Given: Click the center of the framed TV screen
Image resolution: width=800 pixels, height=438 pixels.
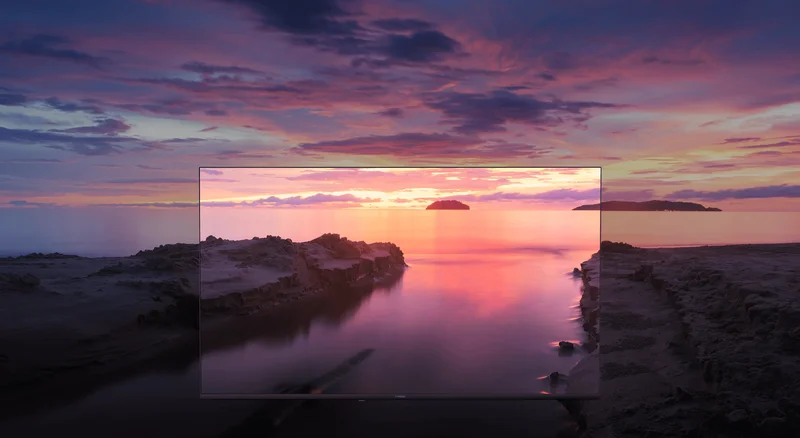Looking at the screenshot, I should coord(400,282).
